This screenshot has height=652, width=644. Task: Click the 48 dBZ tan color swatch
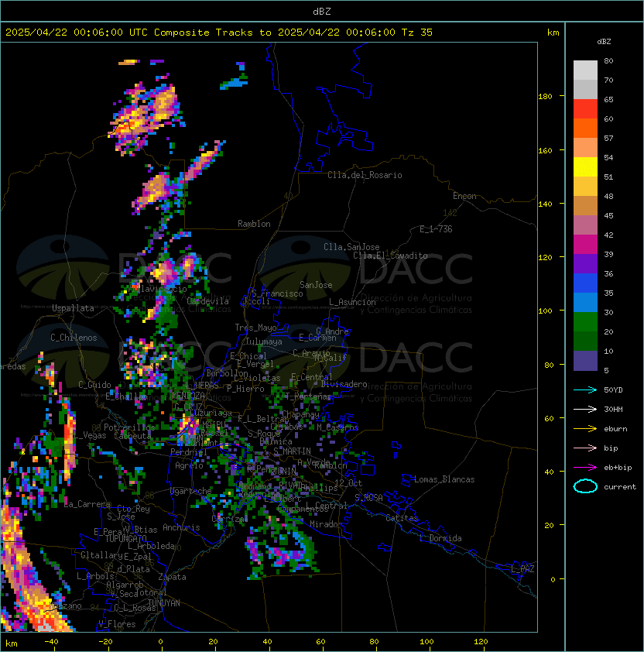(x=585, y=206)
